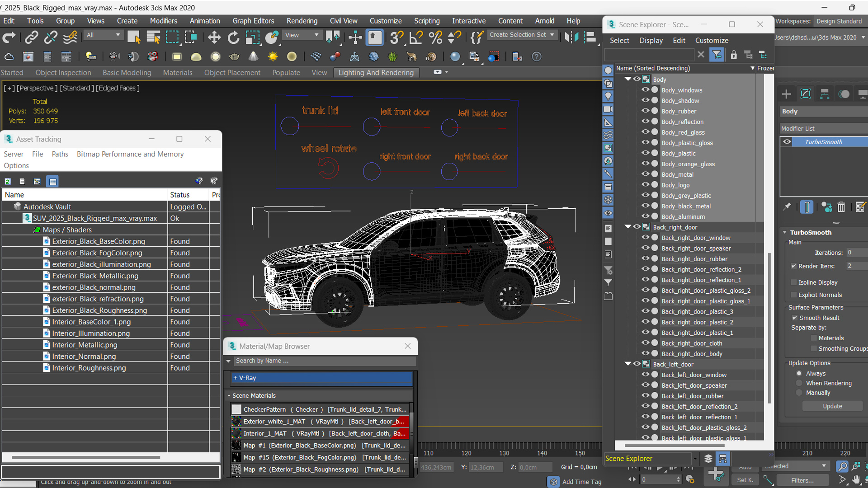868x488 pixels.
Task: Open the Graph Editors menu
Action: click(253, 21)
